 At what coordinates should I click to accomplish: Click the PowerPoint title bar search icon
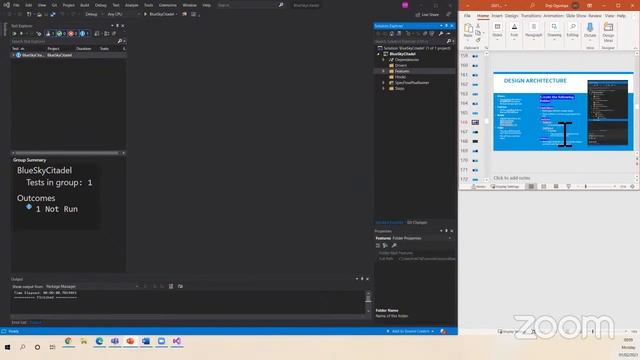532,5
